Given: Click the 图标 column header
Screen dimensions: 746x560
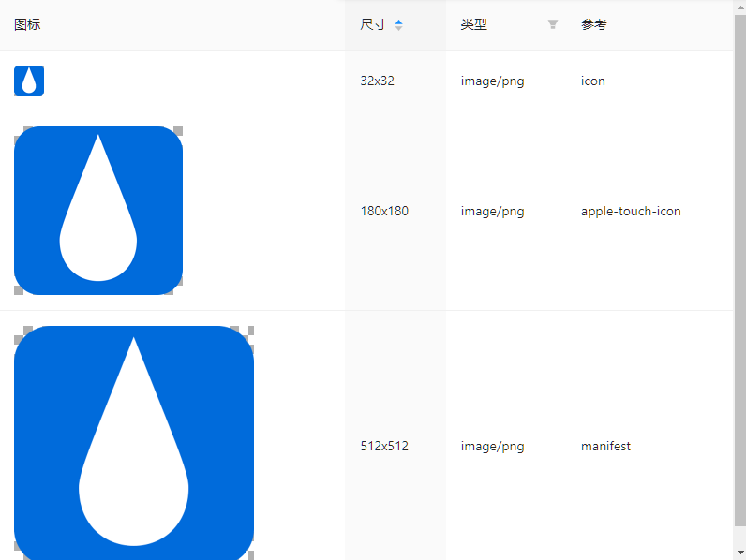Looking at the screenshot, I should [x=27, y=25].
